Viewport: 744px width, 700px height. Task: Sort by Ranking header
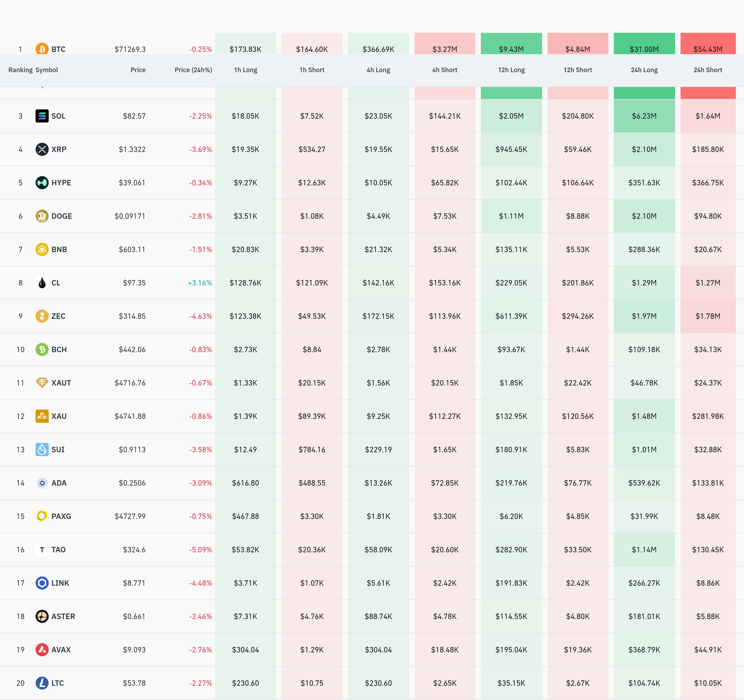20,70
